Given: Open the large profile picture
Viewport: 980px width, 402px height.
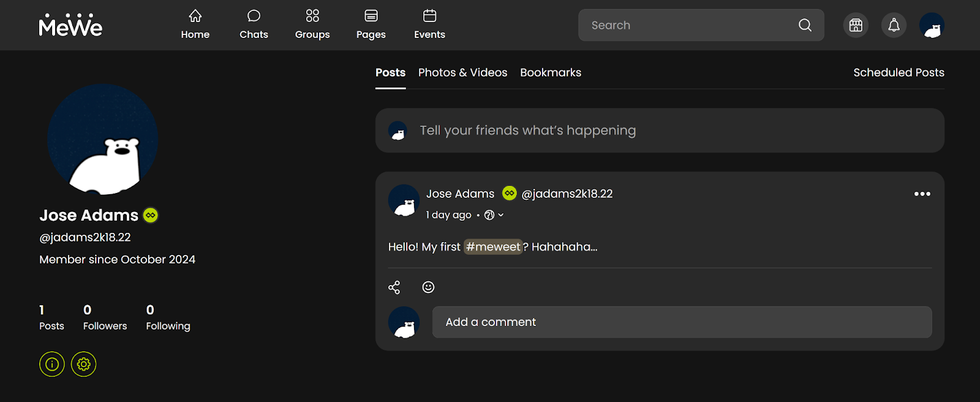Looking at the screenshot, I should pyautogui.click(x=103, y=140).
